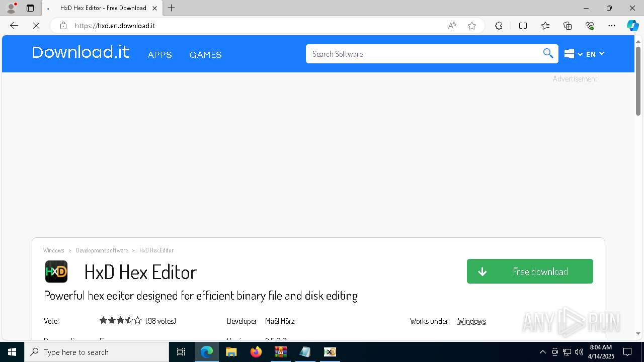Open the clock showing 8:04 AM
The height and width of the screenshot is (362, 644).
(601, 352)
